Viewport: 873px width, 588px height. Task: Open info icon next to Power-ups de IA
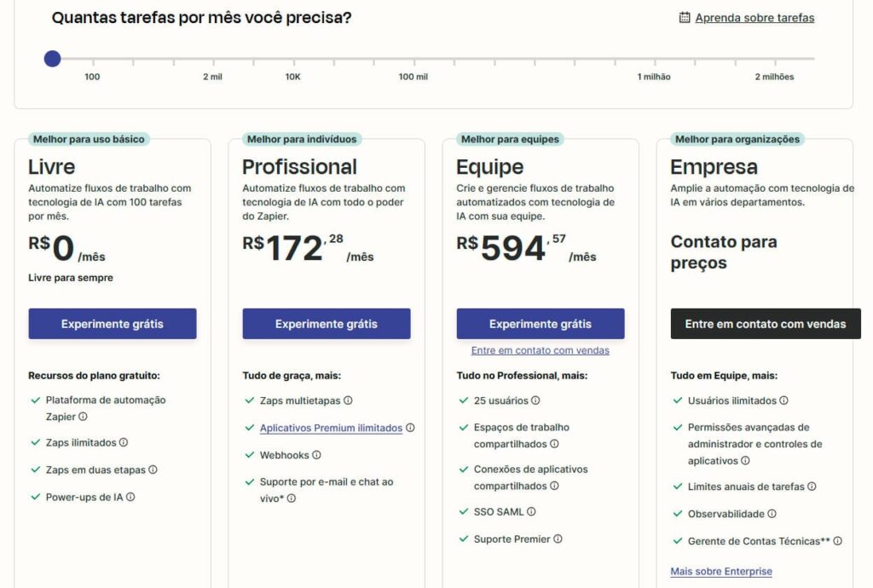[x=130, y=497]
